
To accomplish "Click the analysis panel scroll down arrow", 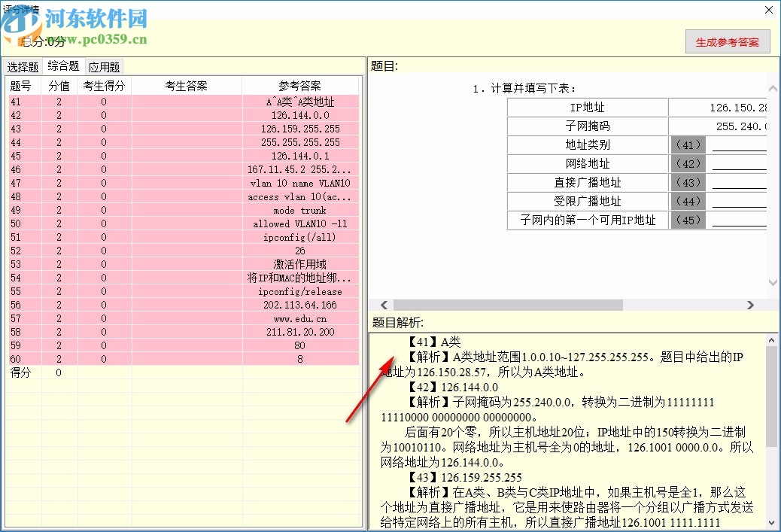I will pyautogui.click(x=771, y=523).
